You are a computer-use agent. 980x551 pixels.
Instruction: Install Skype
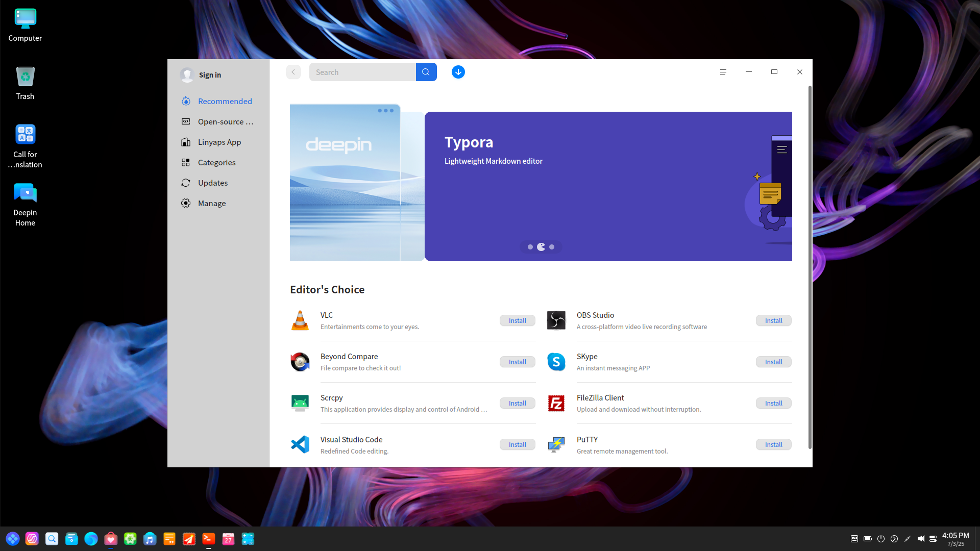pyautogui.click(x=774, y=362)
